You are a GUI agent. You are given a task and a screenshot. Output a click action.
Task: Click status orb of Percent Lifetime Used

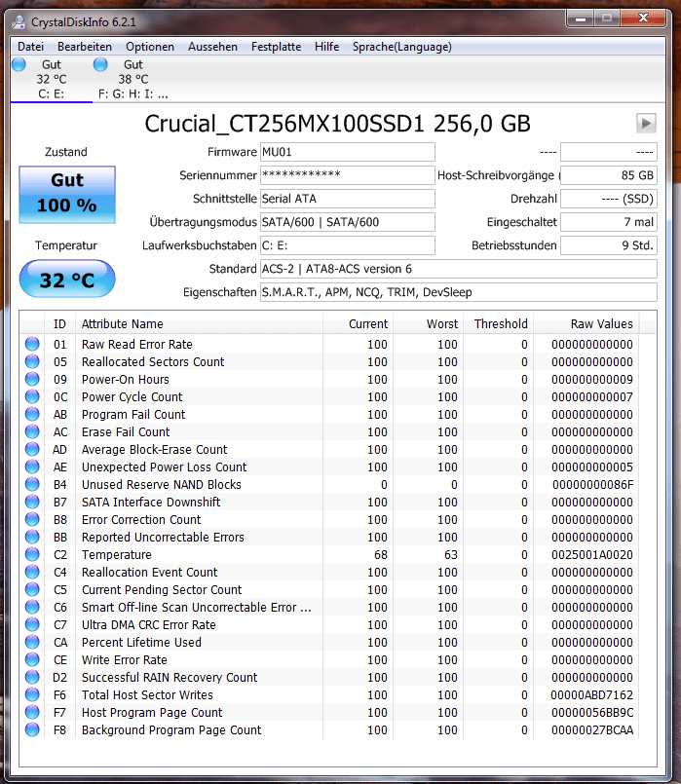32,642
